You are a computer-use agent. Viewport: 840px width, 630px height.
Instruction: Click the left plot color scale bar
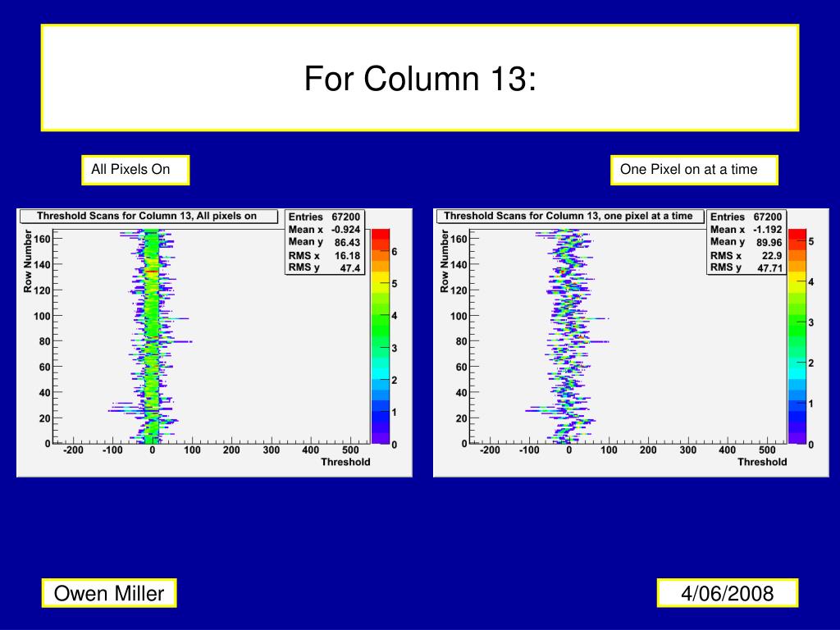381,336
